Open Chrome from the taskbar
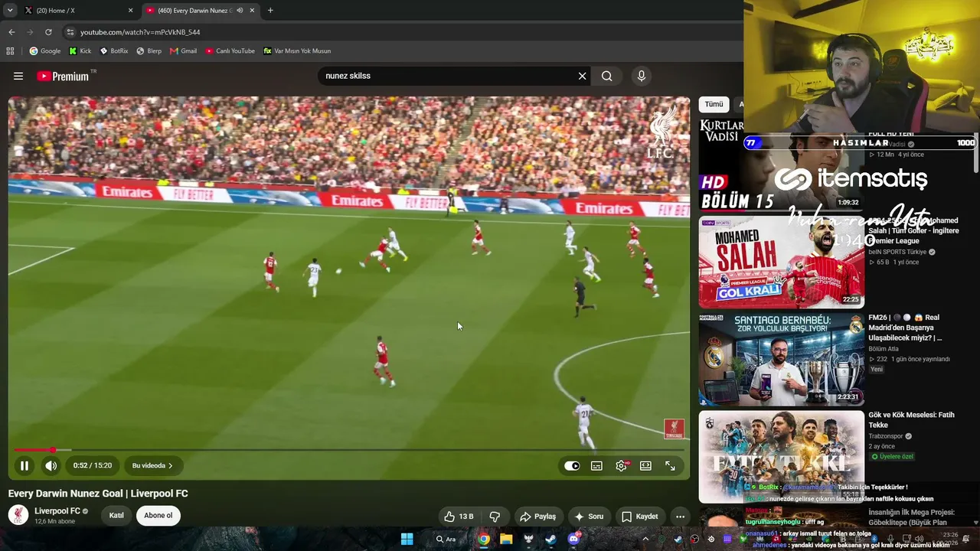The width and height of the screenshot is (980, 551). [484, 539]
